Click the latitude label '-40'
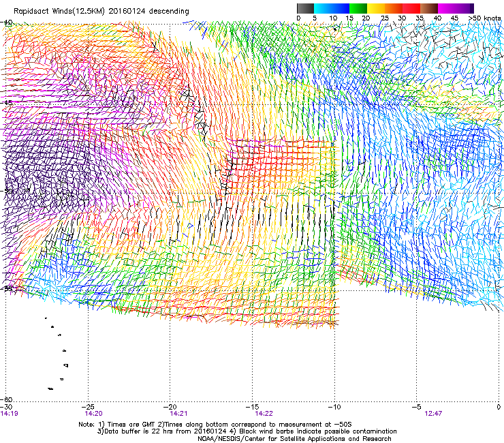 click(x=7, y=22)
